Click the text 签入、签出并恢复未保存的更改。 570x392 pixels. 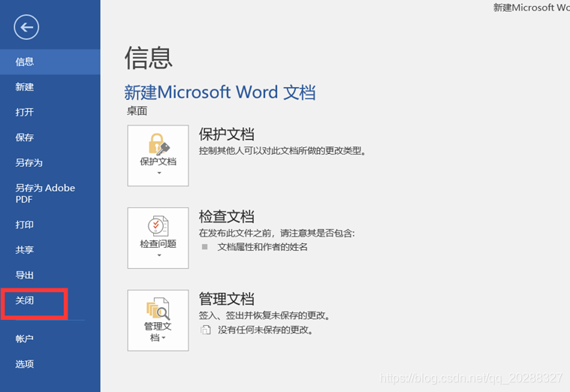point(264,315)
